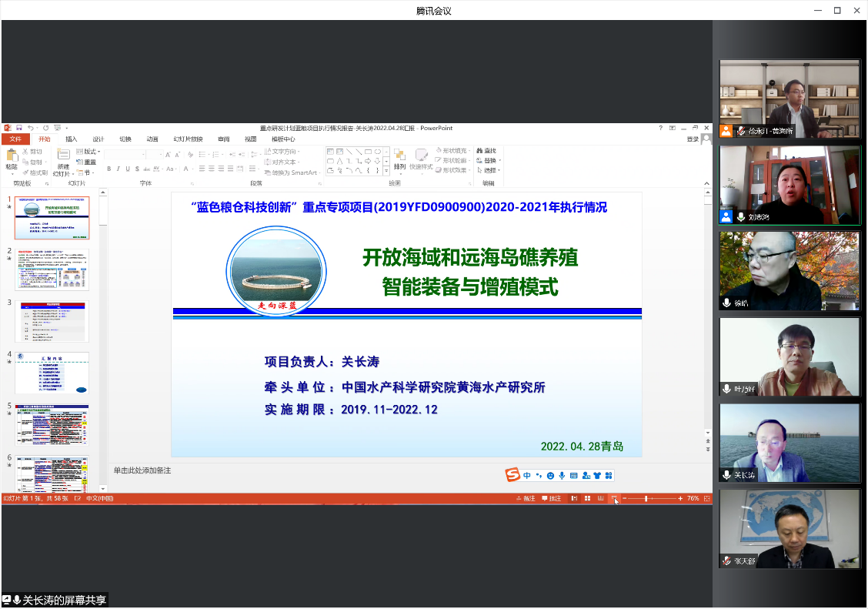Open the Select (选择) dropdown in editing group
The width and height of the screenshot is (868, 609).
[x=489, y=170]
